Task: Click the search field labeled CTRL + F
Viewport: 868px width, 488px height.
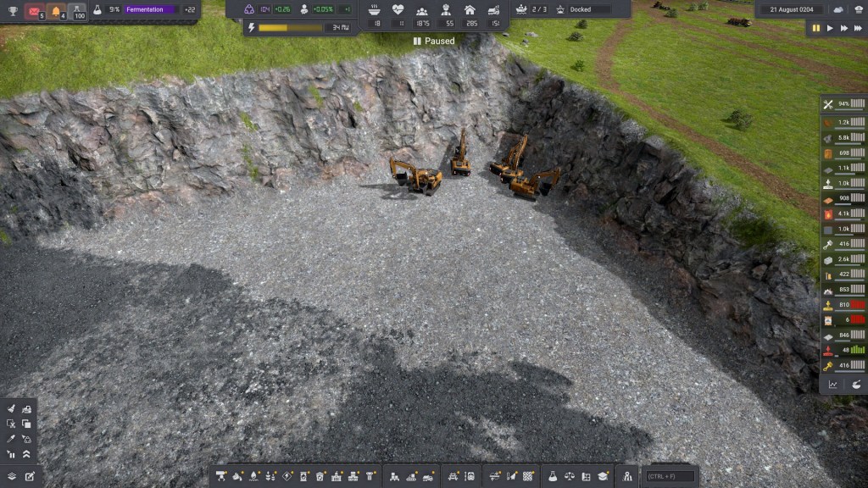Action: 670,476
